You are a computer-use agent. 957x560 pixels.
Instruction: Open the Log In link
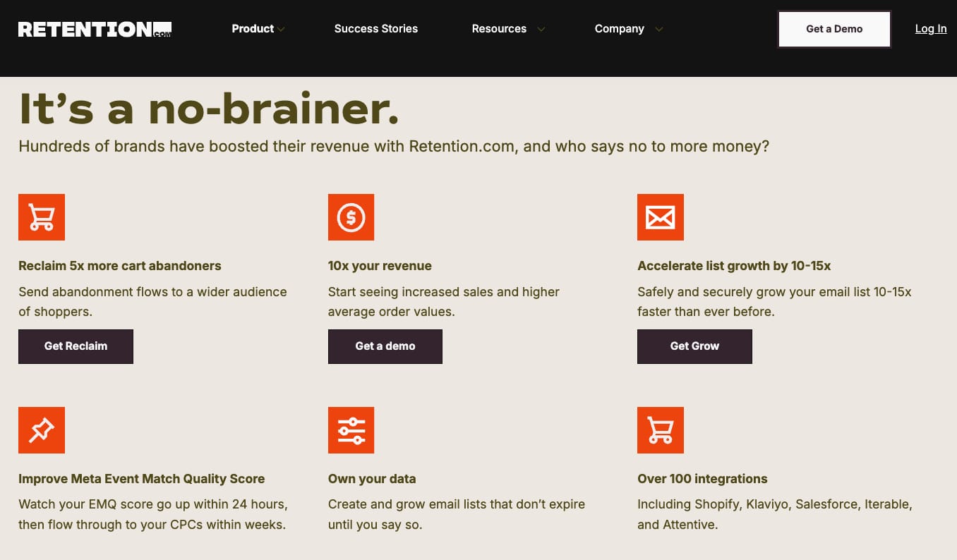(930, 29)
